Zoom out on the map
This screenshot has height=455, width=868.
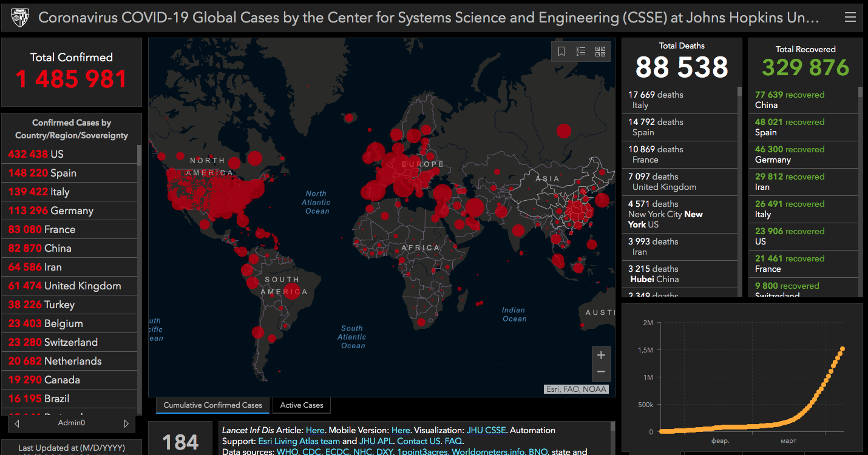(601, 372)
